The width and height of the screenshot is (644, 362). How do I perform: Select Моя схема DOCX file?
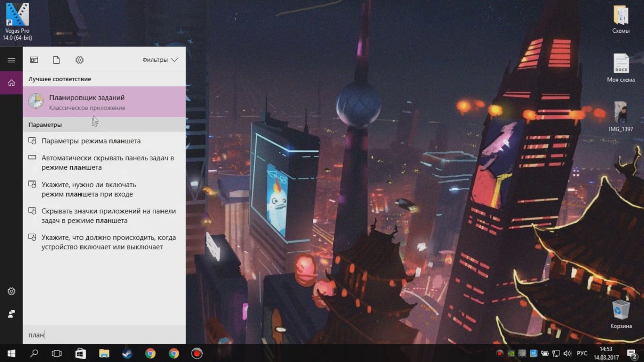click(x=621, y=68)
